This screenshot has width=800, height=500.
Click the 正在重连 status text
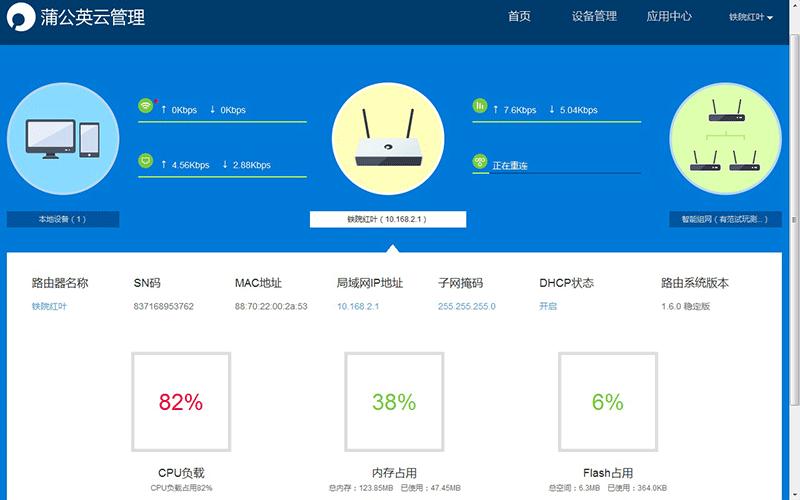point(510,166)
